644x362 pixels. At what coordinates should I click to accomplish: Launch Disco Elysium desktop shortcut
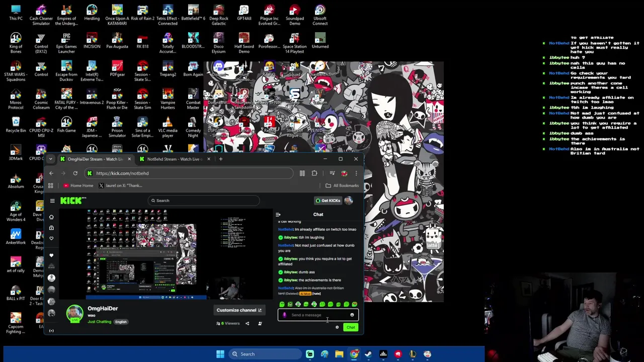coord(218,44)
